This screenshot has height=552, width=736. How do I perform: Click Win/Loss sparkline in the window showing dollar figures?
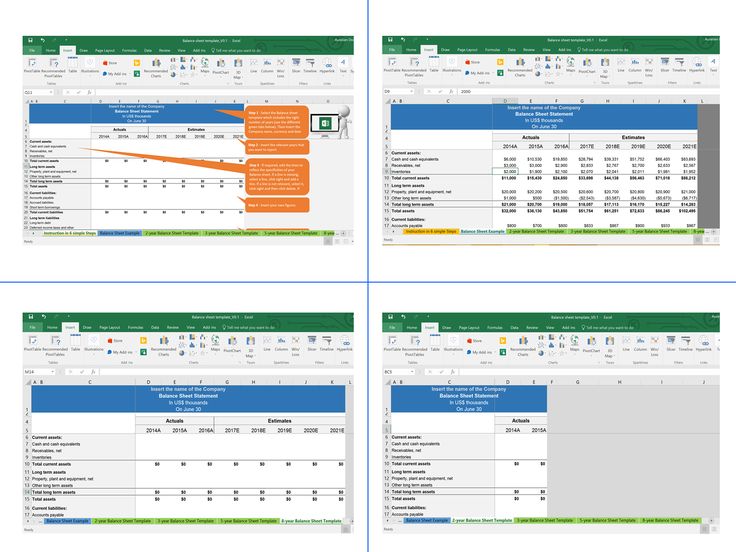[649, 67]
